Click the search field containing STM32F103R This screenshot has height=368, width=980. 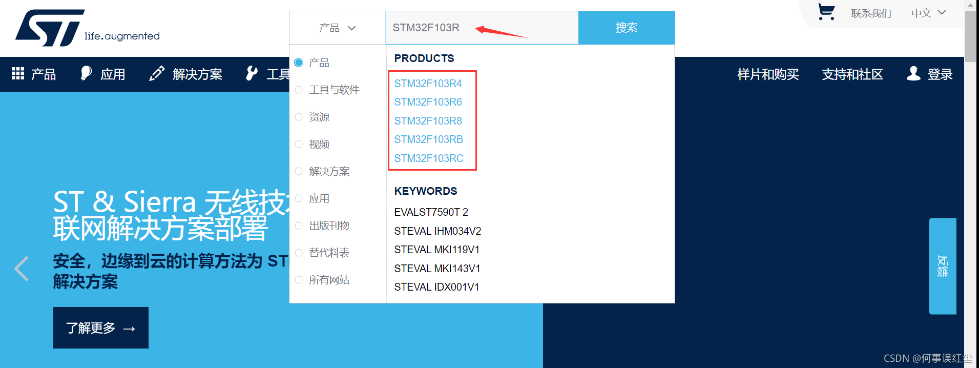tap(482, 28)
